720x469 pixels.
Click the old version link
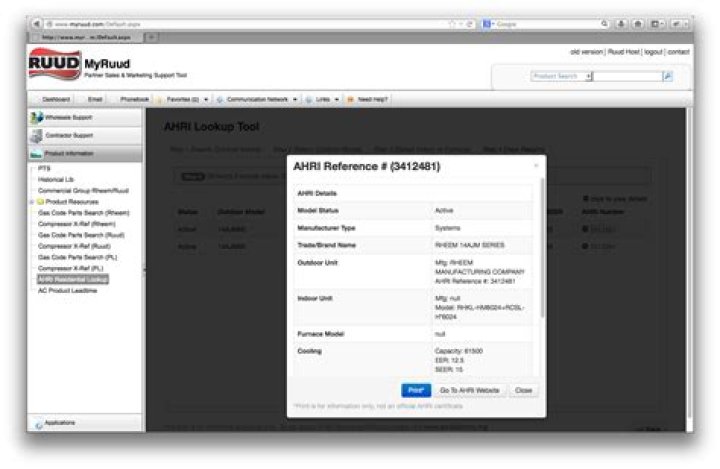[x=586, y=52]
